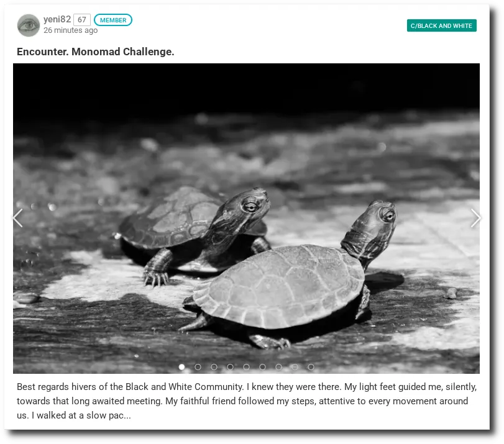Open the reputation score 67 badge
504x444 pixels.
tap(82, 20)
